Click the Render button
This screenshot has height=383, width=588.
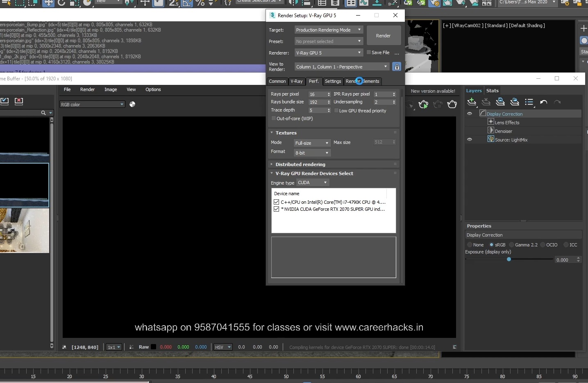pyautogui.click(x=384, y=35)
